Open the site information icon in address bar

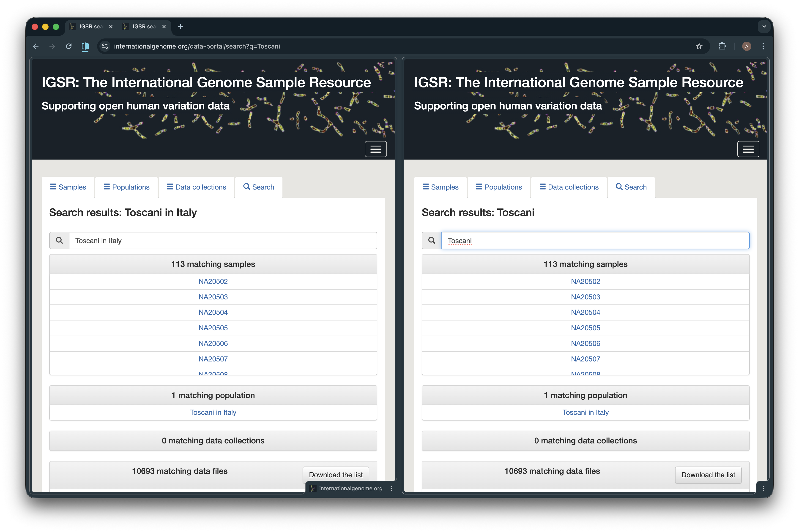click(104, 46)
